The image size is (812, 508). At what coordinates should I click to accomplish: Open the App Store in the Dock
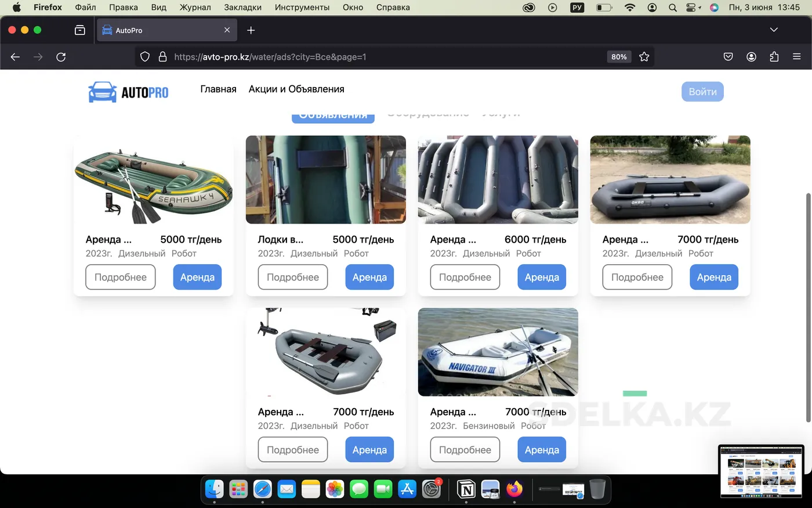pyautogui.click(x=407, y=489)
